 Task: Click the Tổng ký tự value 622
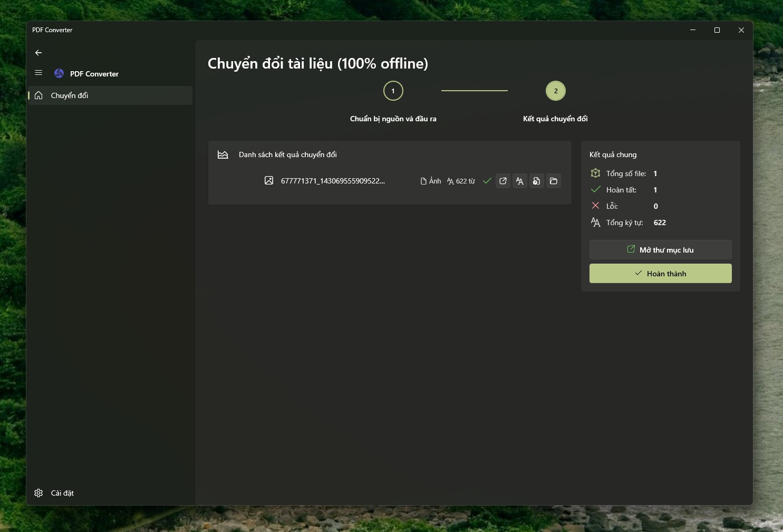(660, 223)
